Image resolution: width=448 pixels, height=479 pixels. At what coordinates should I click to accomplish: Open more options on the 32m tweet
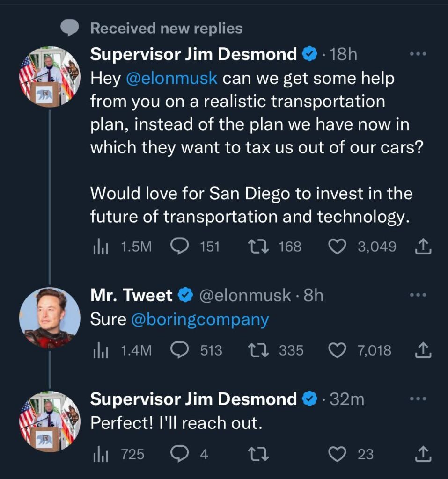pyautogui.click(x=418, y=399)
